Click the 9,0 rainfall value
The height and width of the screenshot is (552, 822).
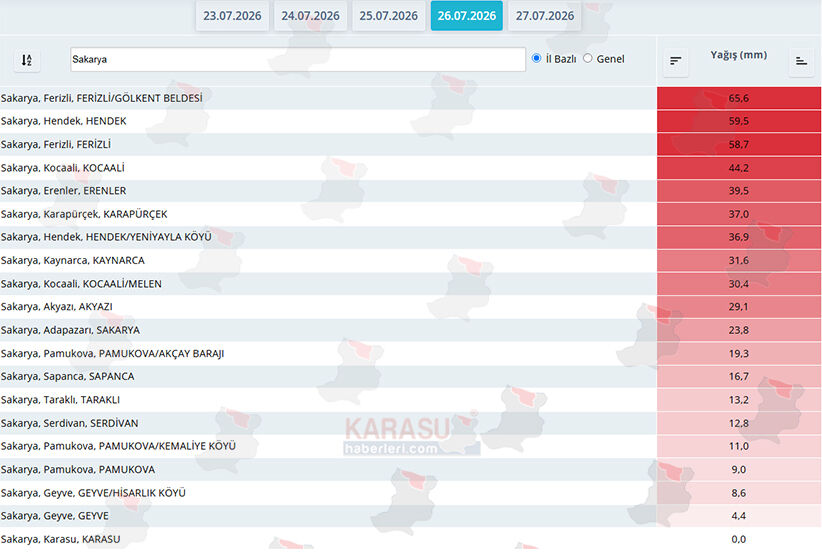tap(739, 470)
